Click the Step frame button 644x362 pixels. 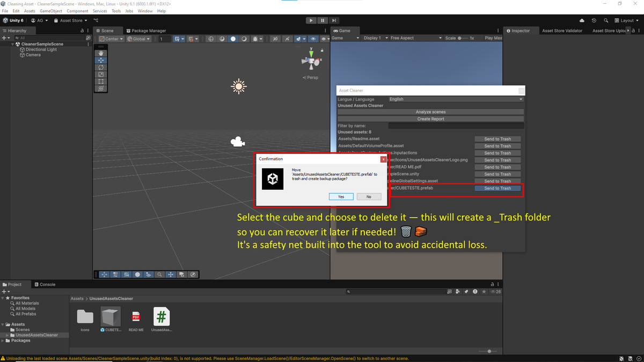pos(333,20)
